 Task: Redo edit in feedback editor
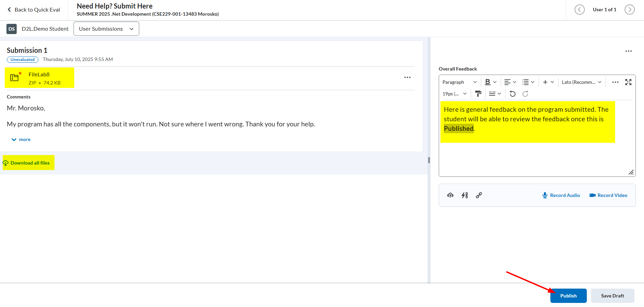tap(525, 94)
